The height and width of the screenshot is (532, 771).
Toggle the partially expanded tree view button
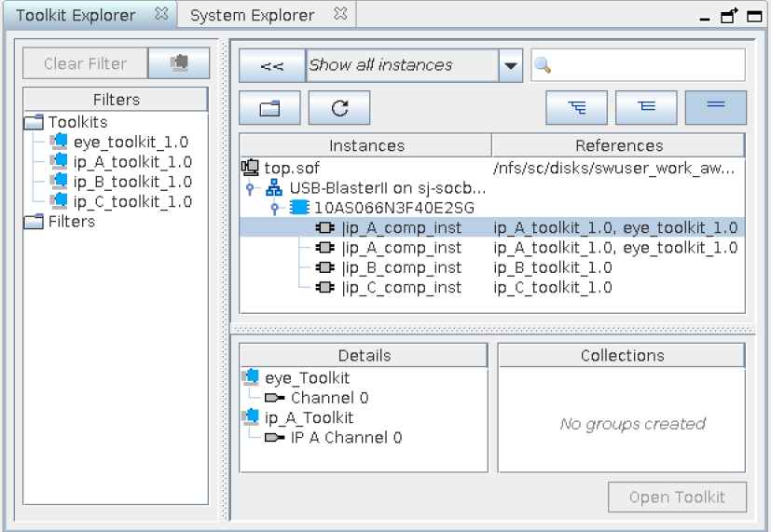coord(646,108)
